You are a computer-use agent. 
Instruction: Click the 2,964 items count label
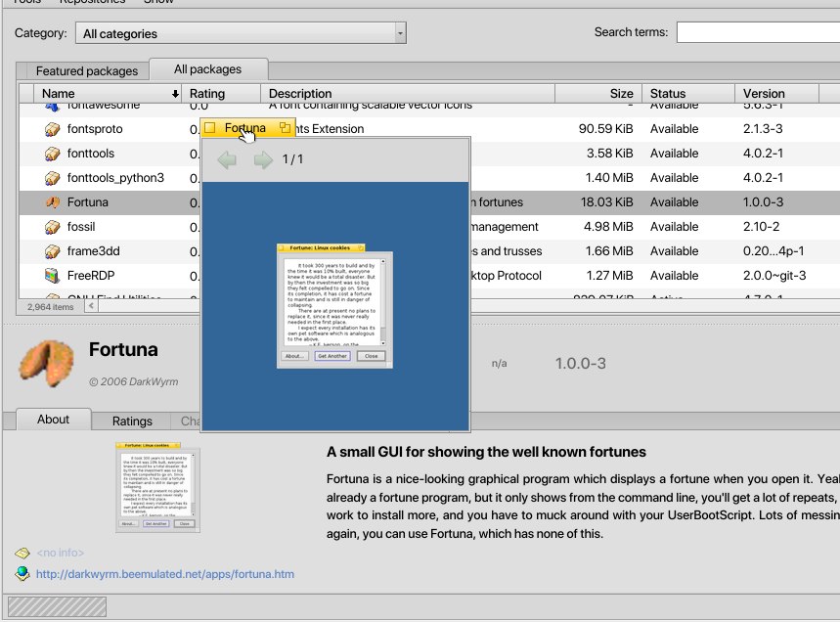tap(50, 307)
